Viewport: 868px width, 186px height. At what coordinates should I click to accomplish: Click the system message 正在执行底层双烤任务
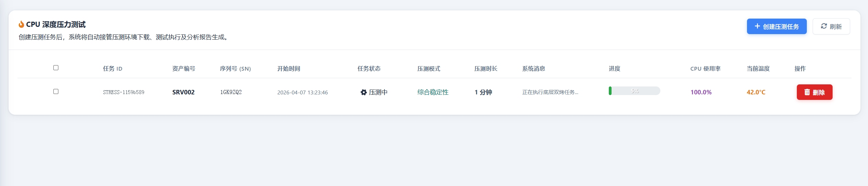pos(550,92)
